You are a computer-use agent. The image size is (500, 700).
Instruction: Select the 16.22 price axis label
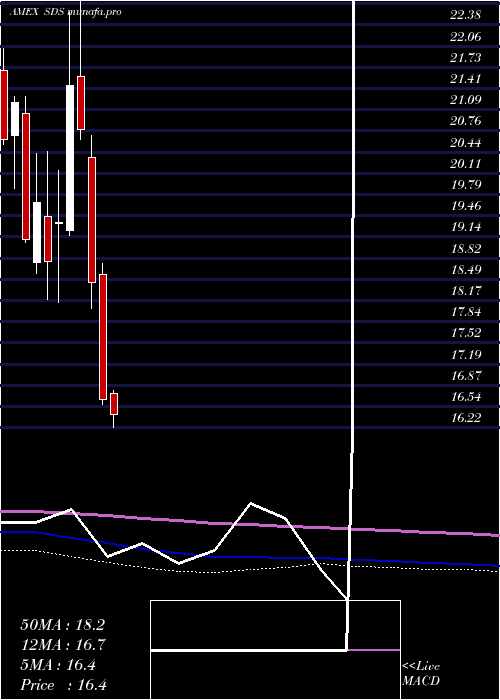pyautogui.click(x=466, y=418)
